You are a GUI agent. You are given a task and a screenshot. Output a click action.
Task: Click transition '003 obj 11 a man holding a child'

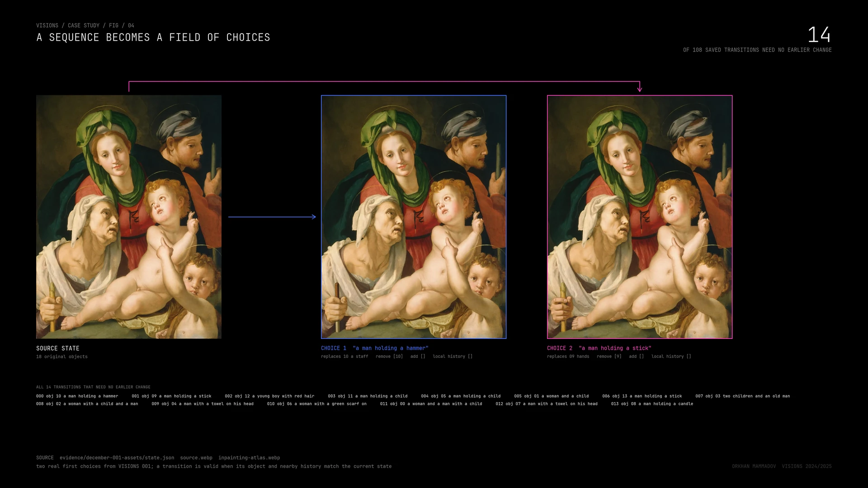tap(368, 396)
